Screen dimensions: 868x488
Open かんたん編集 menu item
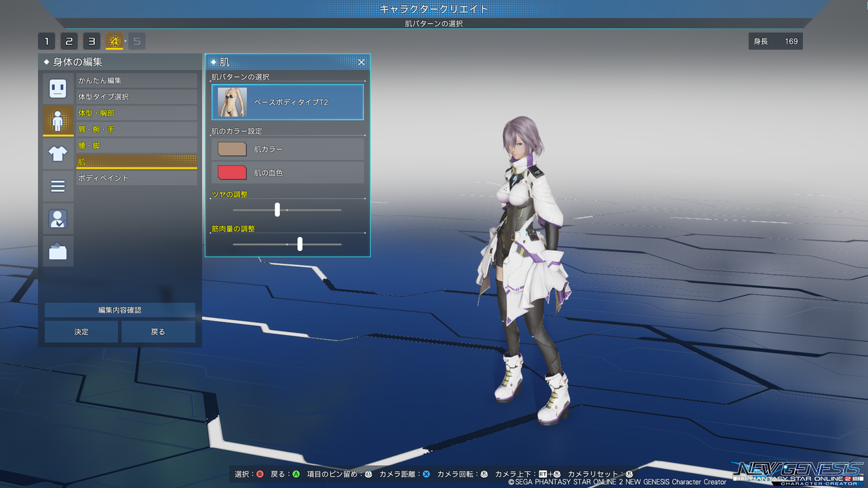click(x=136, y=81)
